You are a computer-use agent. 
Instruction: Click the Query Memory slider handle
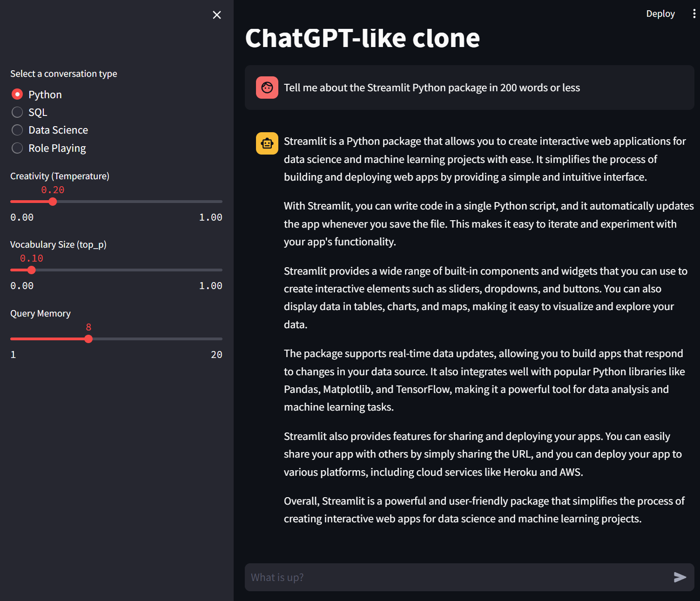click(x=88, y=338)
